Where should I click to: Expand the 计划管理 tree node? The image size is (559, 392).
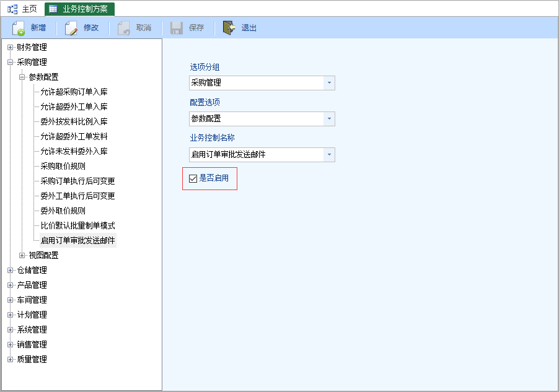11,315
